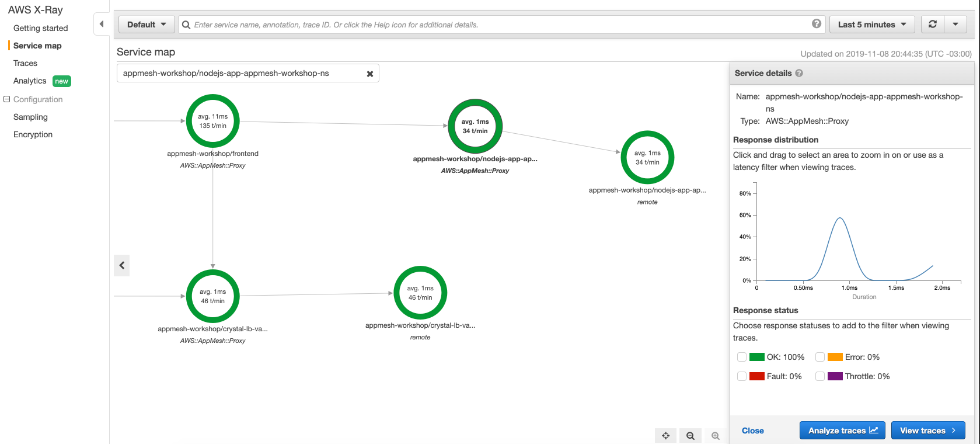The width and height of the screenshot is (980, 444).
Task: Open the Default group dropdown
Action: 147,25
